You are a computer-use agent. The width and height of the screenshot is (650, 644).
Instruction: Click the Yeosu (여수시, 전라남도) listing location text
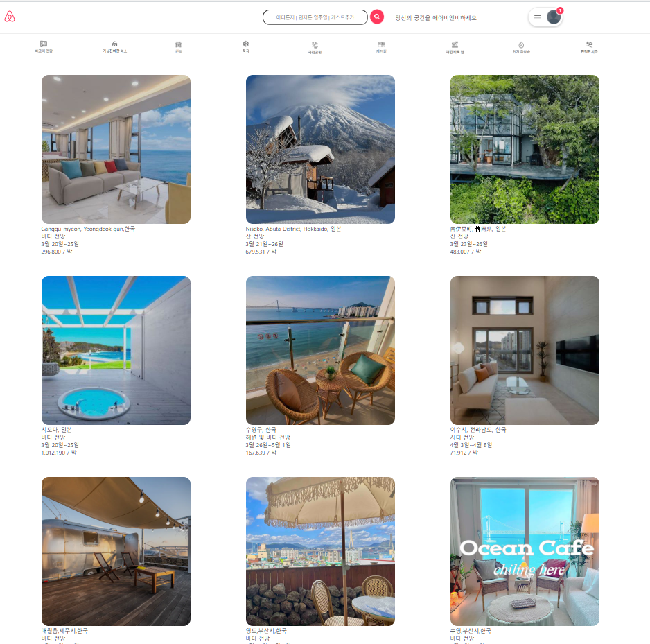pos(478,430)
